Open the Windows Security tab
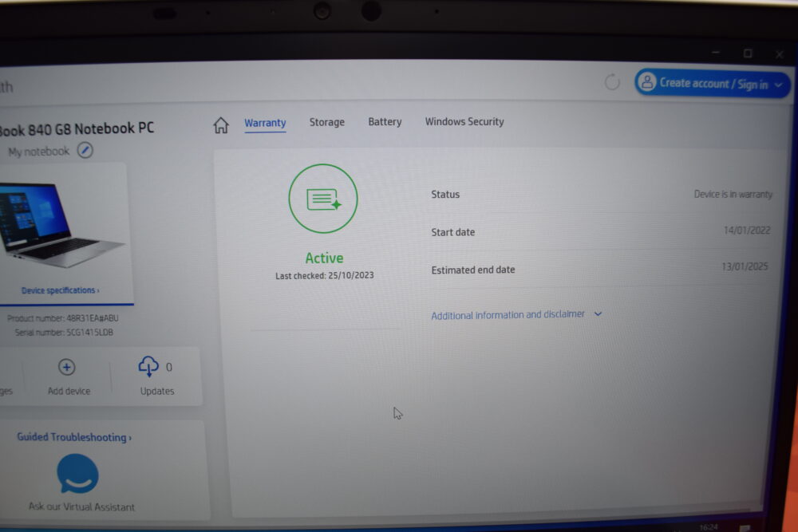This screenshot has width=798, height=532. [x=464, y=121]
